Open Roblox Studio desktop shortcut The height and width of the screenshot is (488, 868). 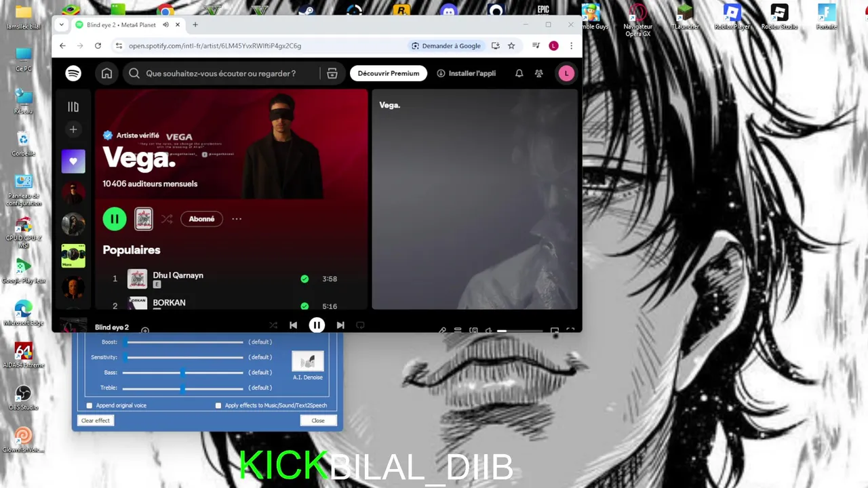pyautogui.click(x=779, y=18)
